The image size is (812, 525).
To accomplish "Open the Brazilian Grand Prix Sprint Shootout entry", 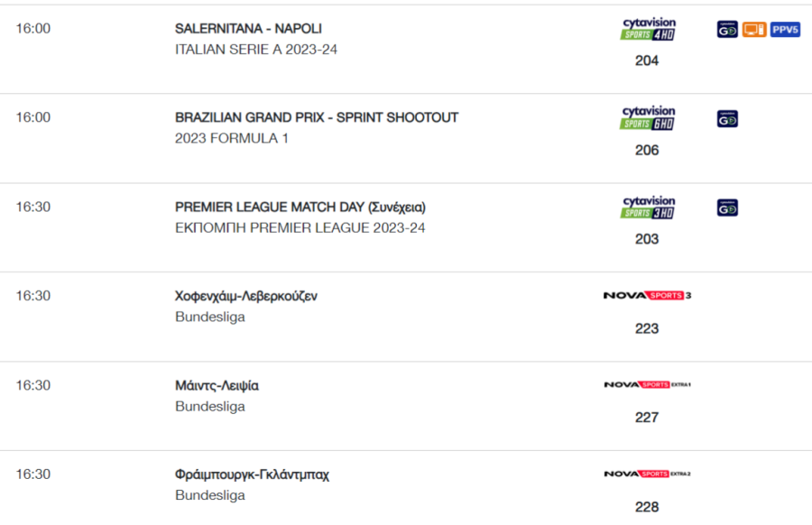I will tap(317, 117).
